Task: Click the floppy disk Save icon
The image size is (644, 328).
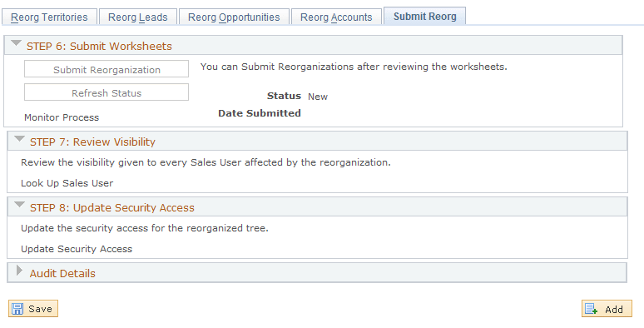Action: [x=17, y=309]
